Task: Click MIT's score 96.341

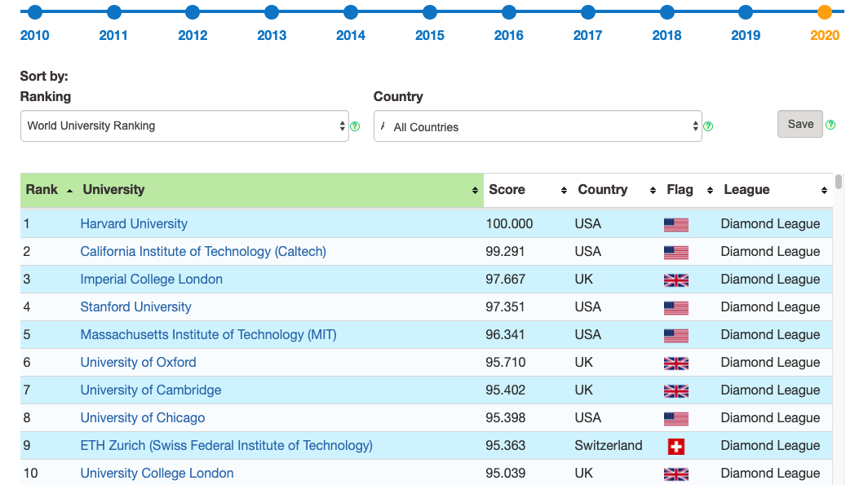Action: coord(505,334)
